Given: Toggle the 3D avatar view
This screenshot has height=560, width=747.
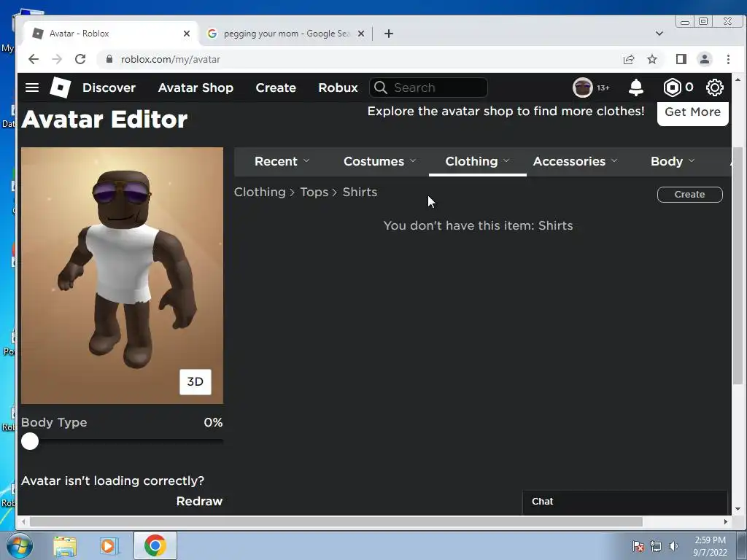Looking at the screenshot, I should click(196, 381).
